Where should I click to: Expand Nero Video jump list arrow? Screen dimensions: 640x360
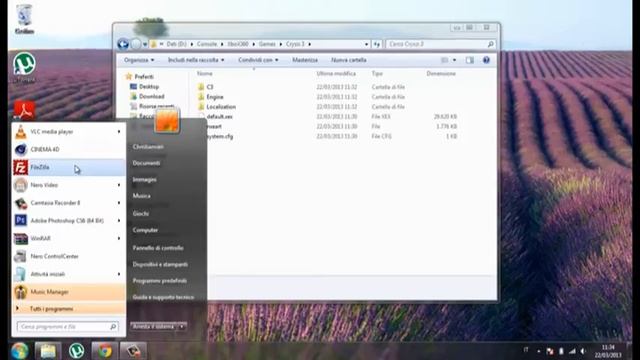119,185
